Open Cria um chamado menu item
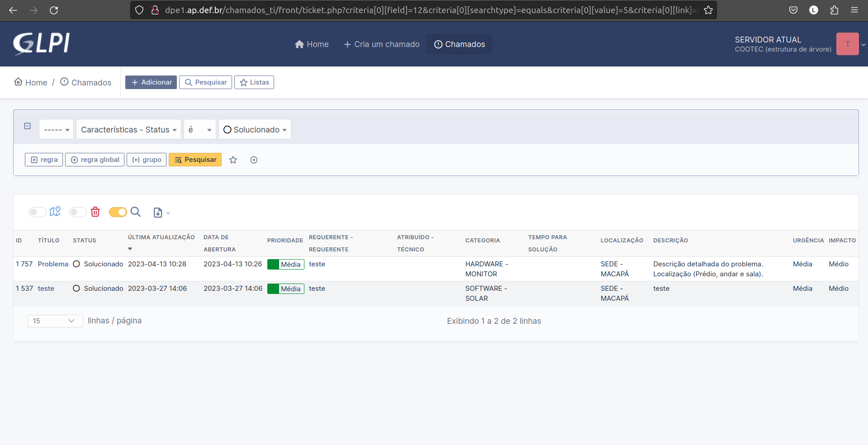The height and width of the screenshot is (445, 868). tap(381, 44)
